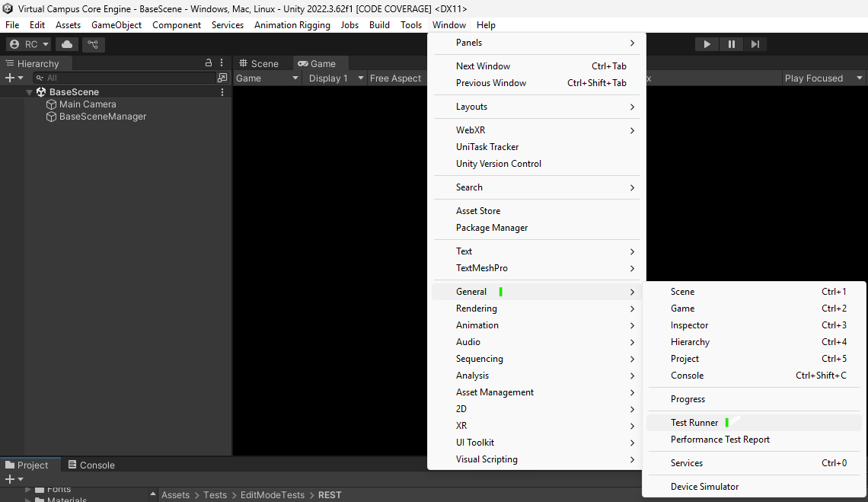
Task: Click the Hierarchy search mode icon
Action: [x=222, y=78]
